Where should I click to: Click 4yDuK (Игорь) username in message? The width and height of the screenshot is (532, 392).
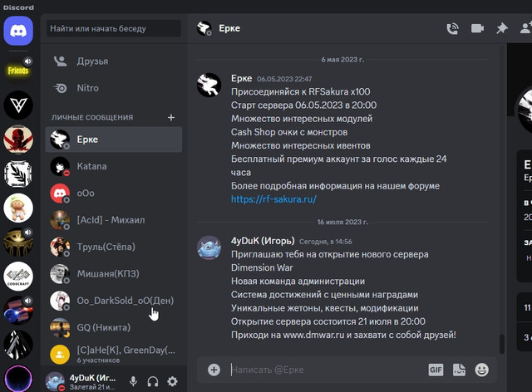(x=263, y=241)
